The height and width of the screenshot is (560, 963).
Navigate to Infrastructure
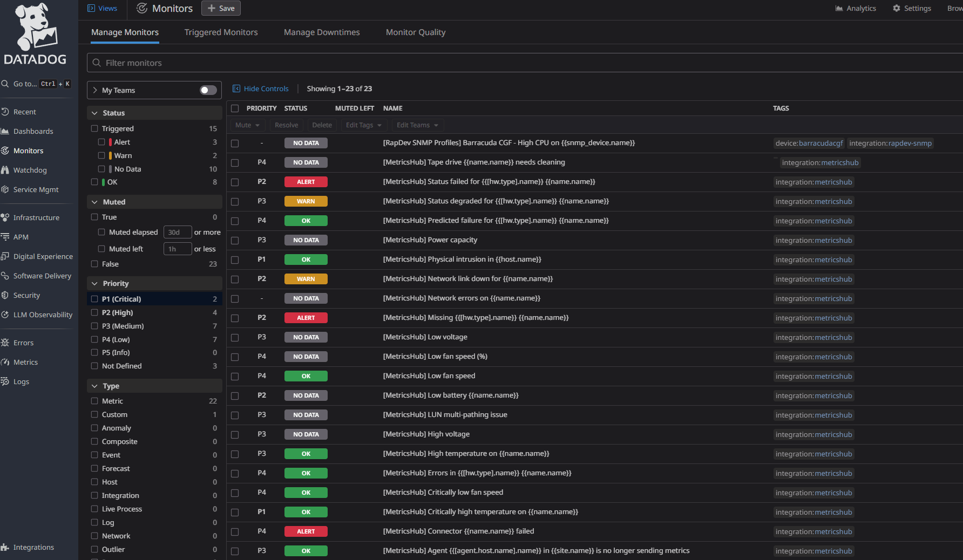(x=36, y=217)
